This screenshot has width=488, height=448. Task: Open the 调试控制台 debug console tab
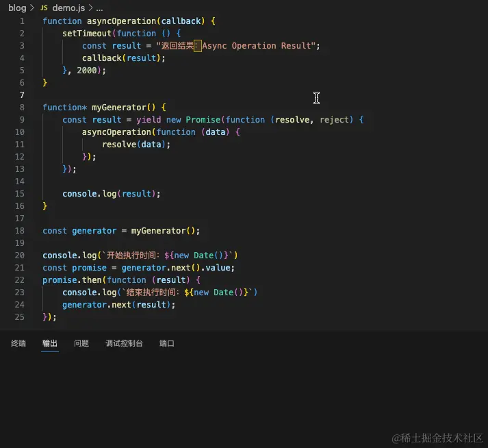[124, 343]
